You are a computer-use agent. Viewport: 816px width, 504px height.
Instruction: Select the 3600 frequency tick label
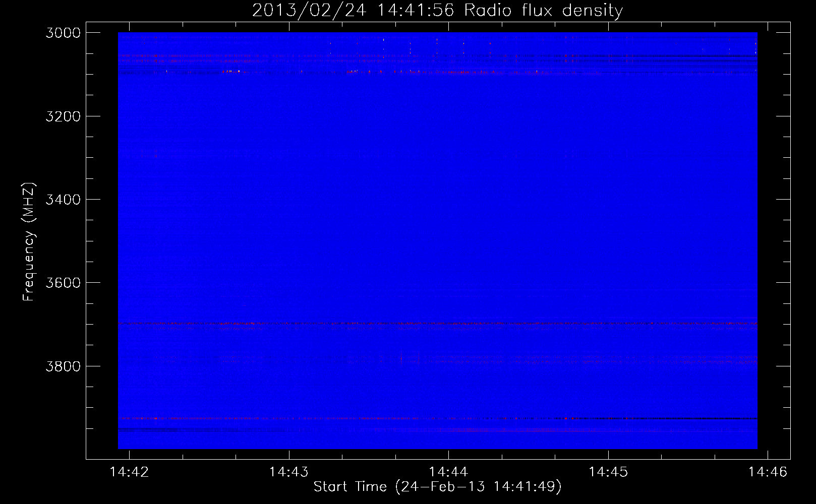[x=63, y=283]
